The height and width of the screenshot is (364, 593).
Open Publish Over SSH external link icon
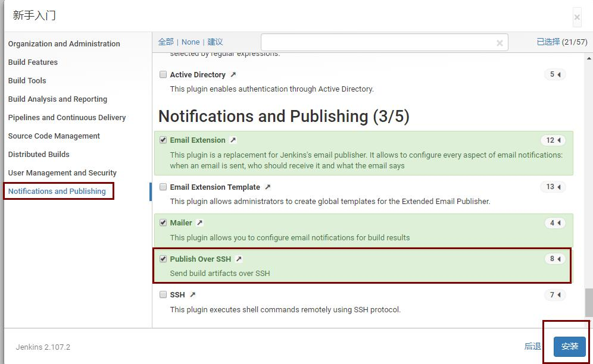(239, 259)
